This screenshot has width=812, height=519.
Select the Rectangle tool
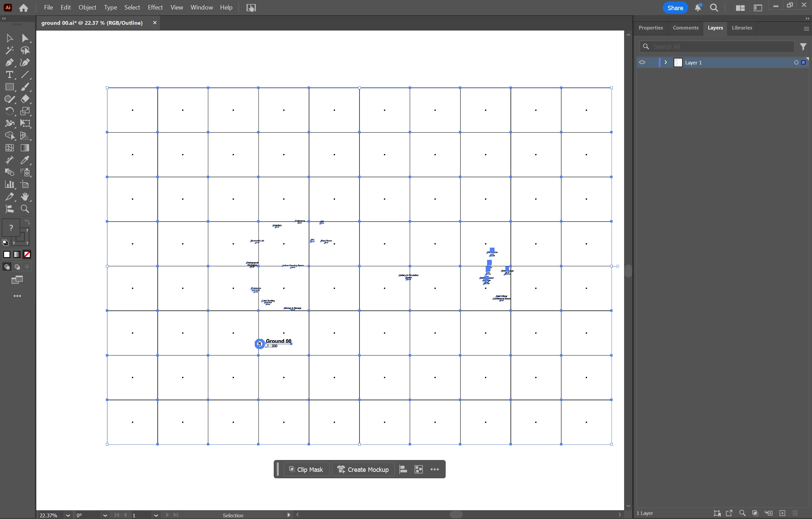tap(9, 87)
